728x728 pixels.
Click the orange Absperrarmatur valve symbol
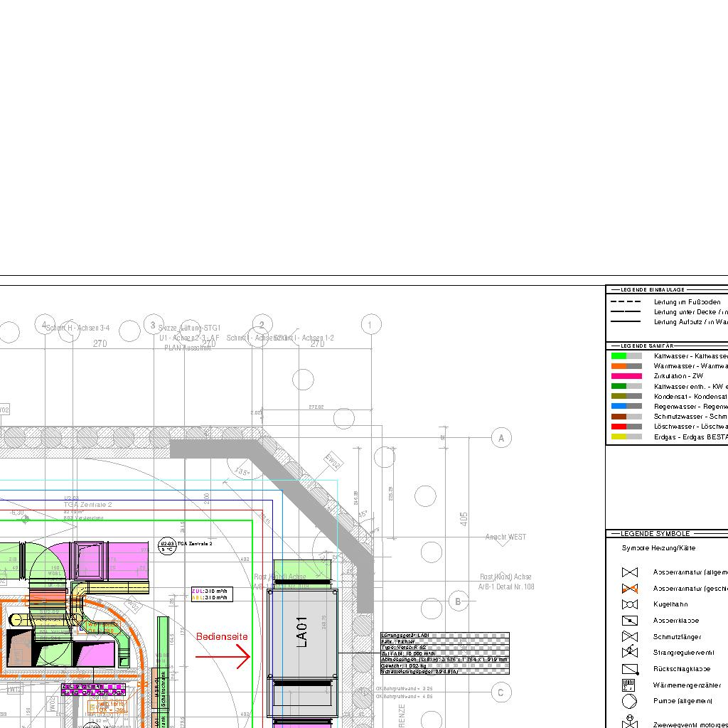630,589
